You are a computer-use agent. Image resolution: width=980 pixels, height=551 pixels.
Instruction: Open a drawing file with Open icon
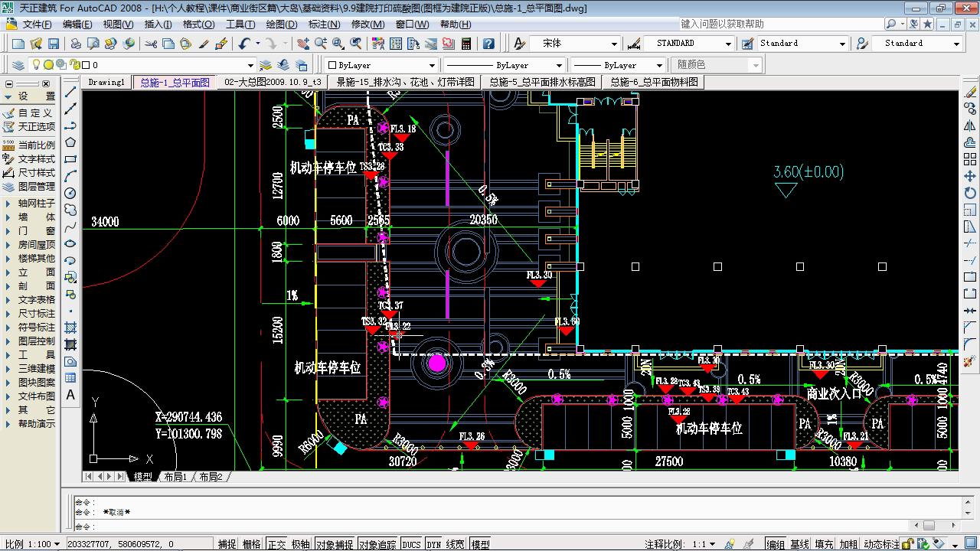click(35, 44)
